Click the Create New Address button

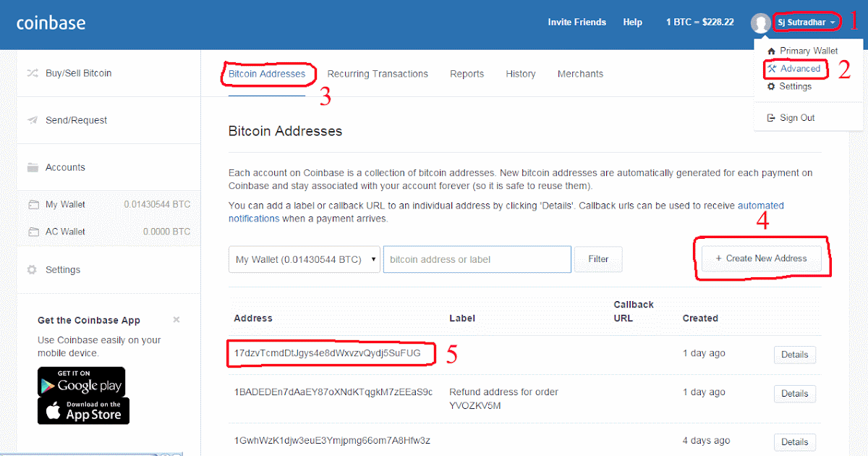pos(762,258)
